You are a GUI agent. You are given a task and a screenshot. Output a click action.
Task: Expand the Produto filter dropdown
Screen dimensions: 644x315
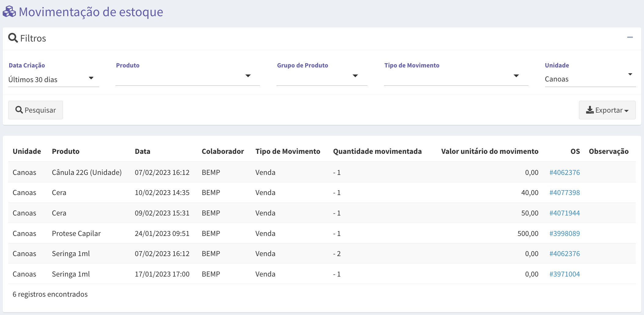click(188, 78)
